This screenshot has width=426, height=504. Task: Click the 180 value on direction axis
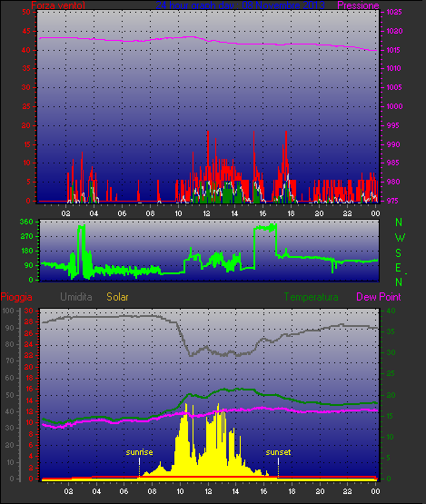[27, 251]
